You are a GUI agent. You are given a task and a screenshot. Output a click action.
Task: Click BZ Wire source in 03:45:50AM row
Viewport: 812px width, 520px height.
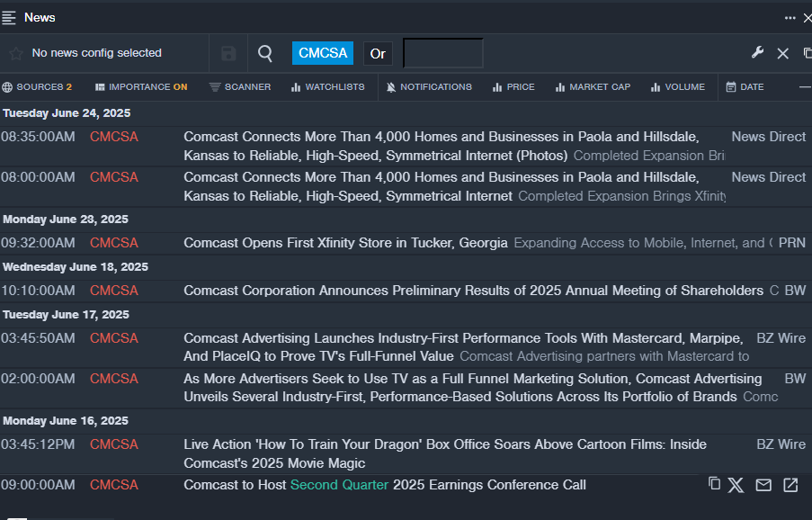pos(781,338)
